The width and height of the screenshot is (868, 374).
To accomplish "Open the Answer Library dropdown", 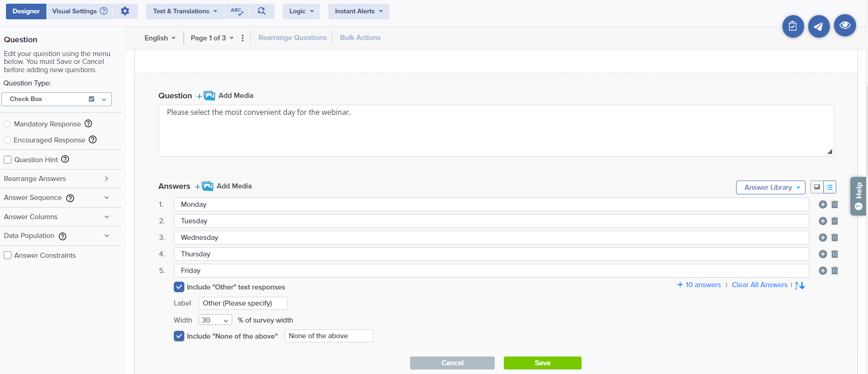I will point(770,187).
